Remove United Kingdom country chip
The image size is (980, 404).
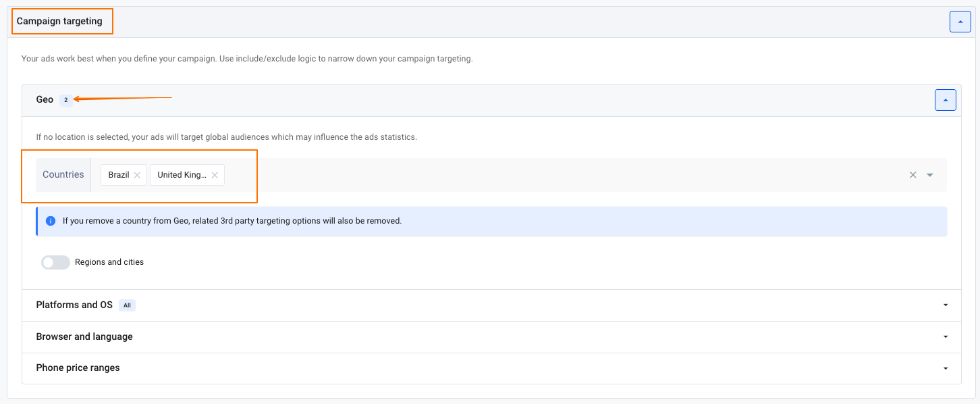(x=215, y=175)
